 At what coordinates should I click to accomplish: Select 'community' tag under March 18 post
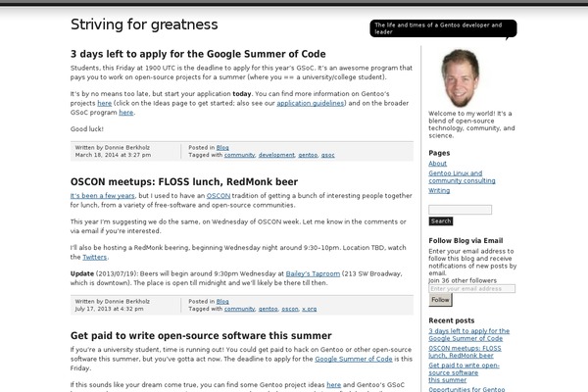(240, 155)
